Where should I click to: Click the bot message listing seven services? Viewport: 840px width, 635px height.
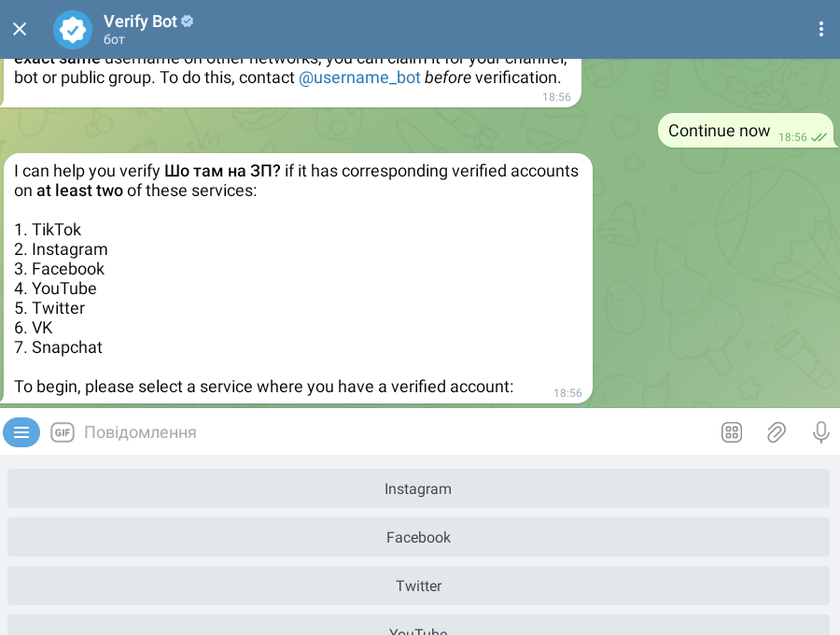click(x=297, y=278)
